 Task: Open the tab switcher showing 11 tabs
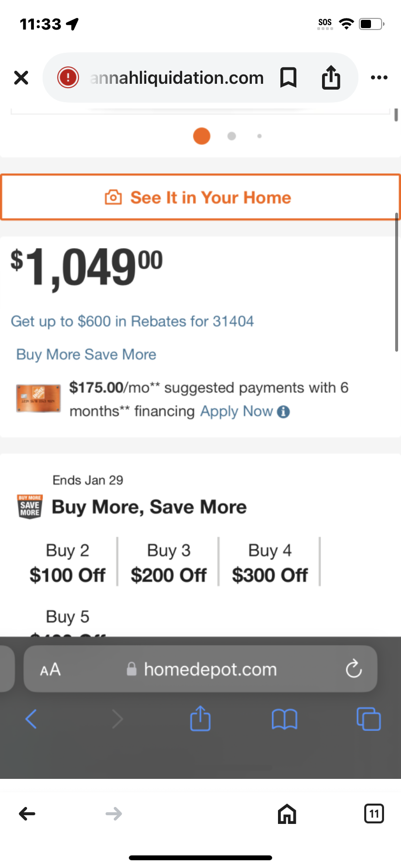(x=374, y=814)
